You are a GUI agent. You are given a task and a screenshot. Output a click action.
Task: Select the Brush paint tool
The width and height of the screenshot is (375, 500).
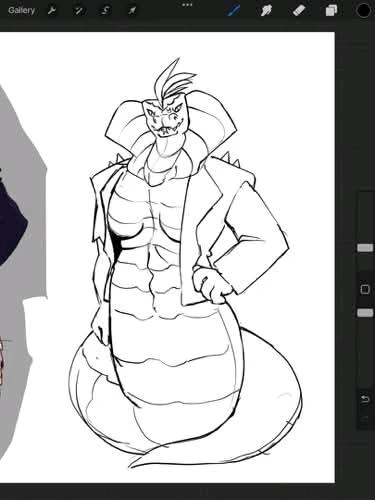[x=234, y=10]
